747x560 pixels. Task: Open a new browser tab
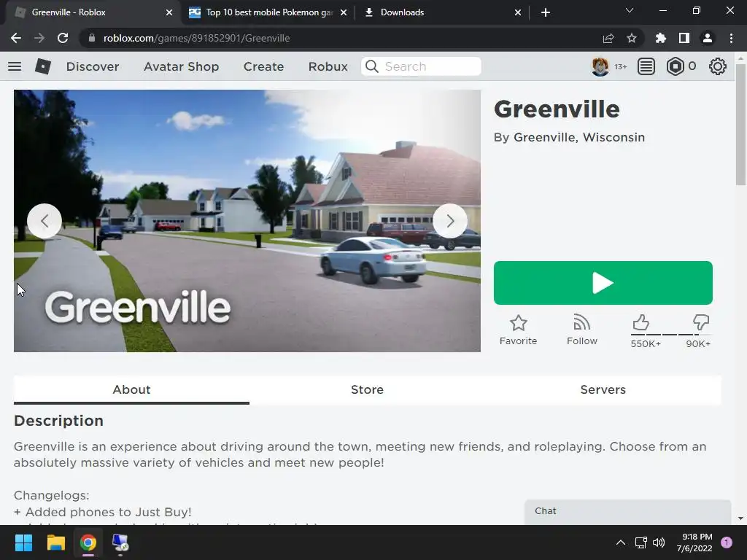[x=546, y=12]
